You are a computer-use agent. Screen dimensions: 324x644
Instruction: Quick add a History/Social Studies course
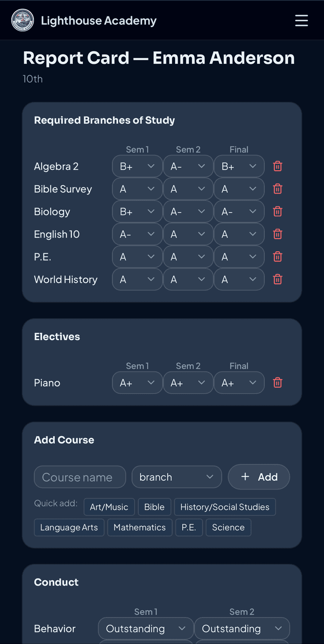225,507
